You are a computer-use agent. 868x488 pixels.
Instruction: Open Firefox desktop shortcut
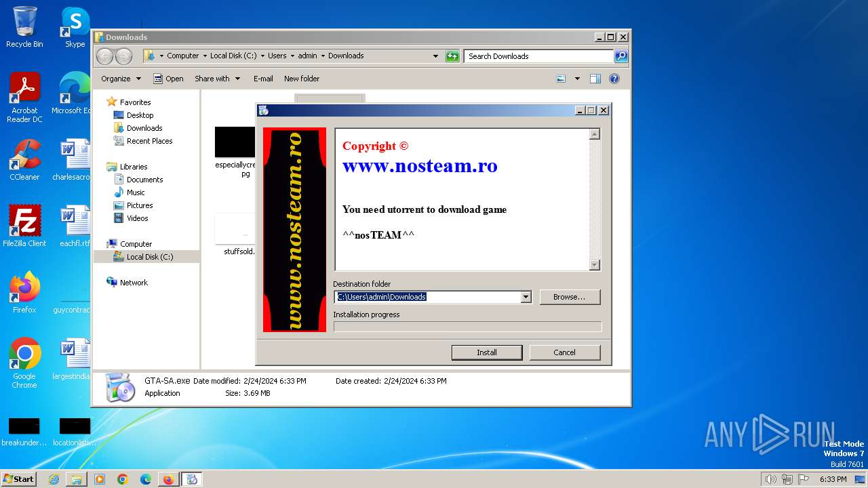24,292
